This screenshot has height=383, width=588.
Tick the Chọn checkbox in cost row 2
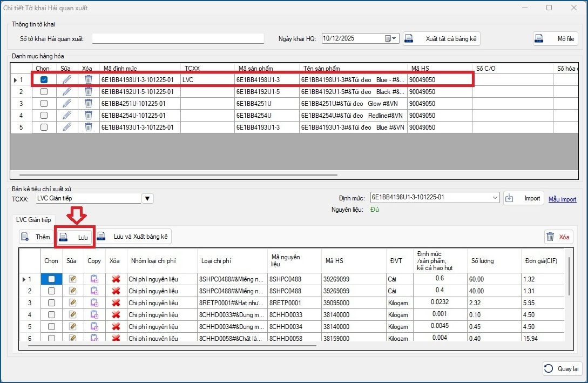point(51,291)
